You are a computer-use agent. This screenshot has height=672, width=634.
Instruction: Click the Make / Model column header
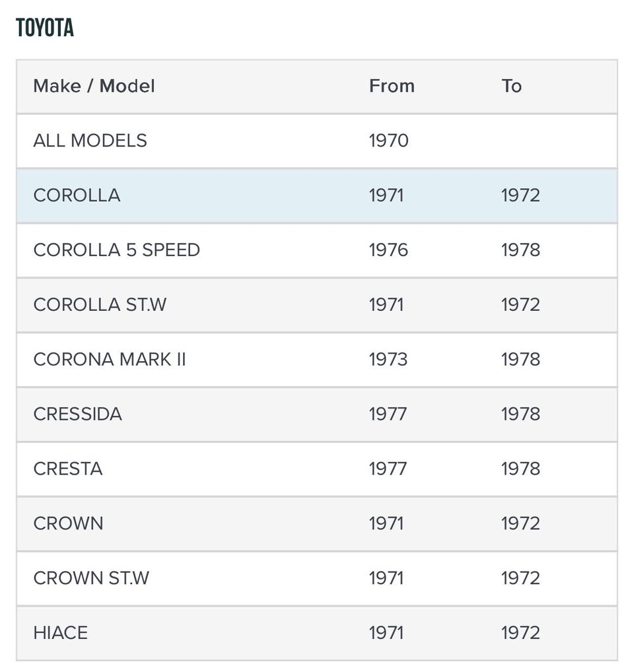(94, 86)
